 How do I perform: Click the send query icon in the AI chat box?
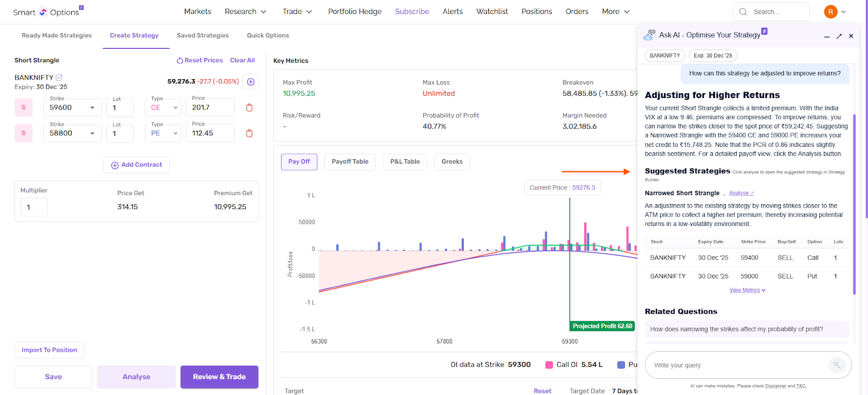837,365
